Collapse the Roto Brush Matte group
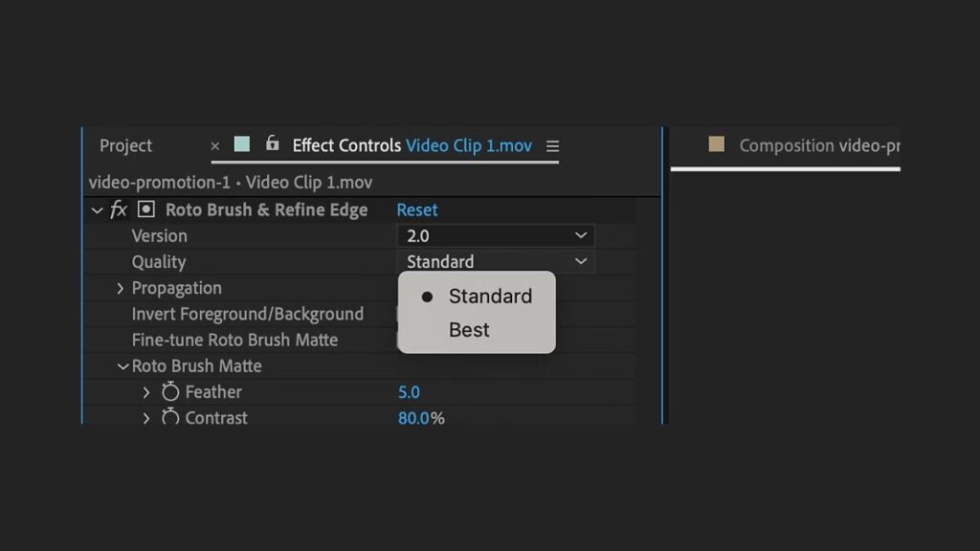 click(x=123, y=366)
